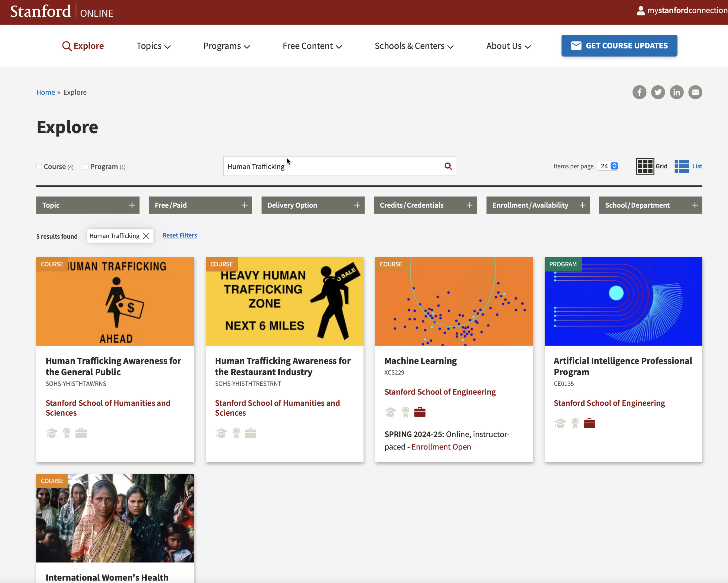This screenshot has width=728, height=583.
Task: Open the Schools & Centers menu
Action: pos(414,46)
